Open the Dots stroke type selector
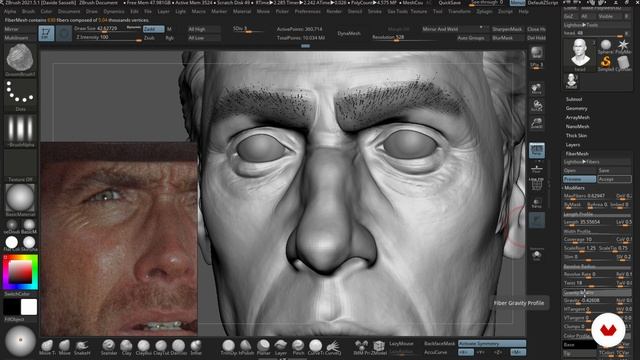This screenshot has width=640, height=360. tap(20, 96)
